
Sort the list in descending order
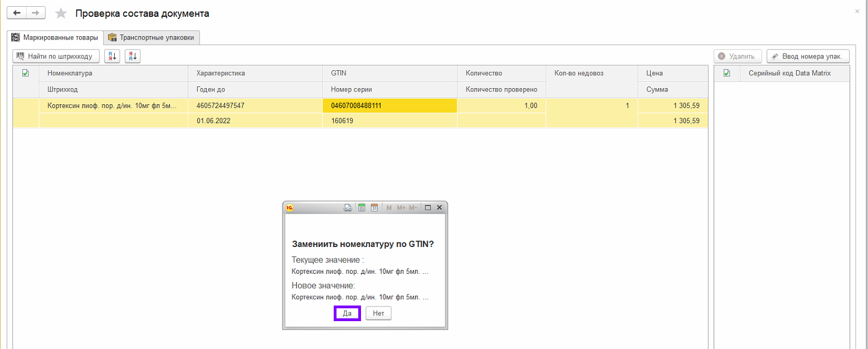click(133, 56)
